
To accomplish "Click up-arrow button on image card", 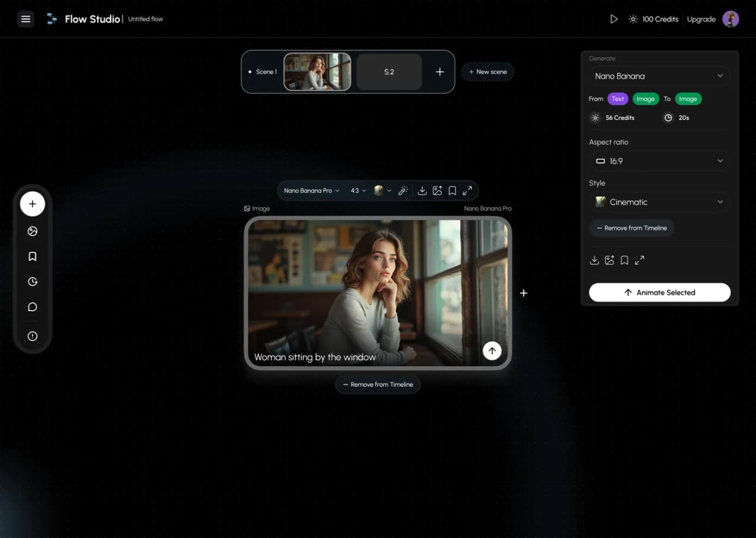I will pos(492,350).
